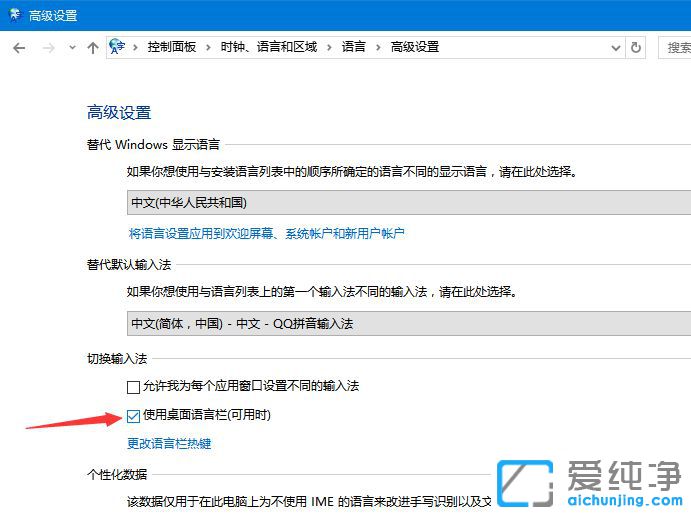This screenshot has height=513, width=691.
Task: Click 替代 Windows 显示语言 section label
Action: 153,145
